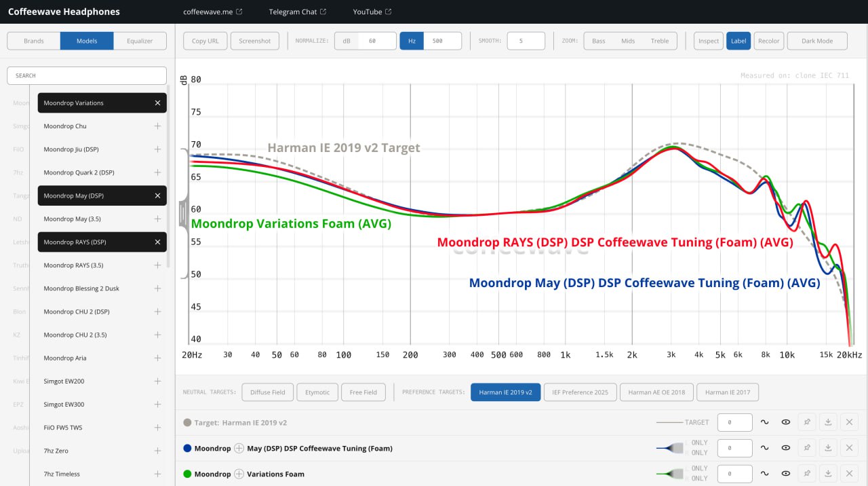This screenshot has height=486, width=868.
Task: Remove the Moondrop Variations Foam row
Action: 849,474
